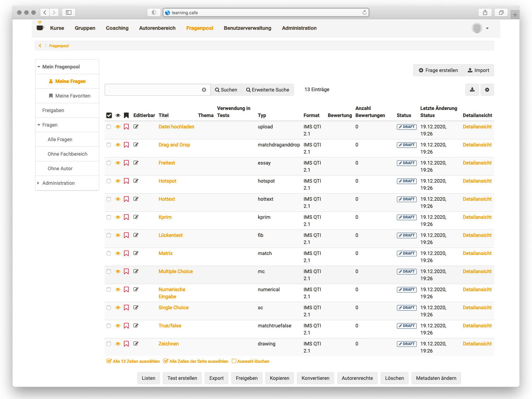Go to Coaching
This screenshot has height=399, width=532.
pyautogui.click(x=117, y=28)
